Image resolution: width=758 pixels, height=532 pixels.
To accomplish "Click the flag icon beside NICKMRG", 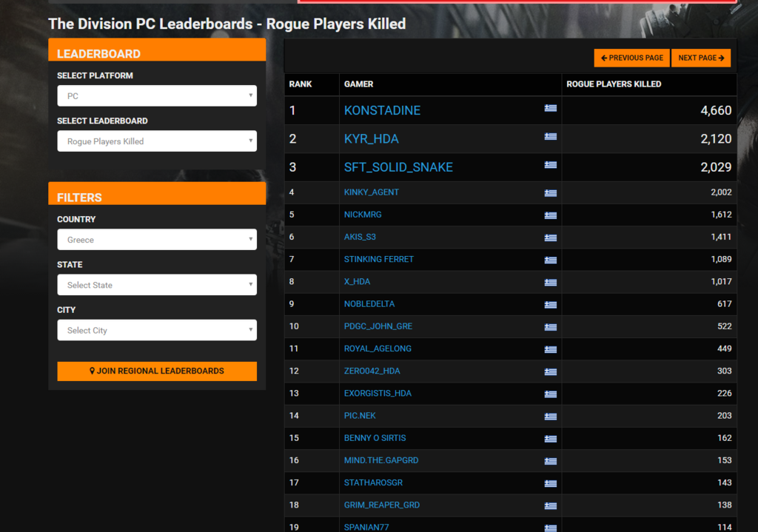I will (550, 215).
